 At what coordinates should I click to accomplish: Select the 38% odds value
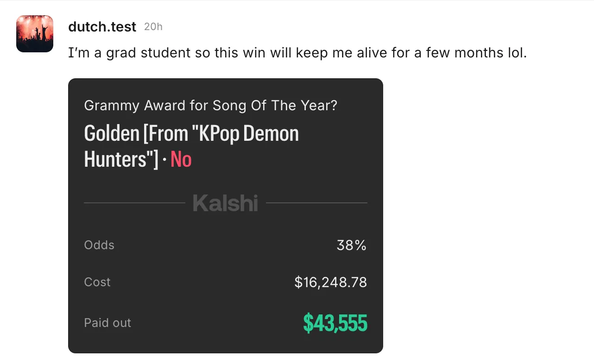point(351,245)
